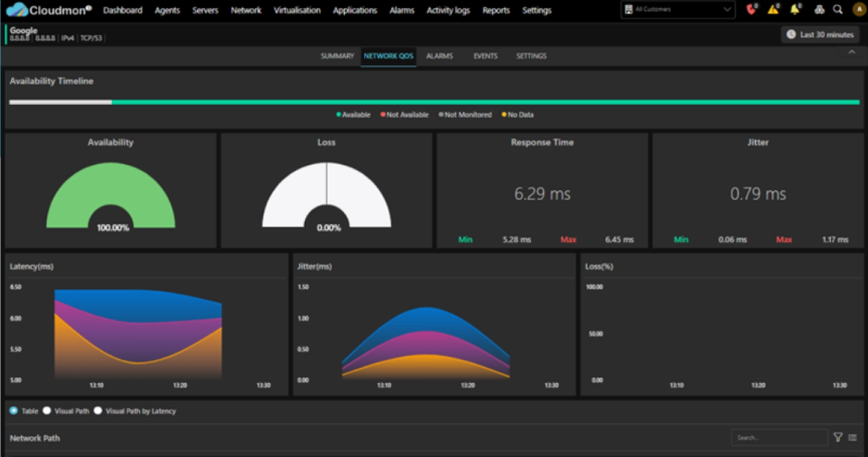Open the All Customers dropdown
This screenshot has width=868, height=457.
[678, 10]
